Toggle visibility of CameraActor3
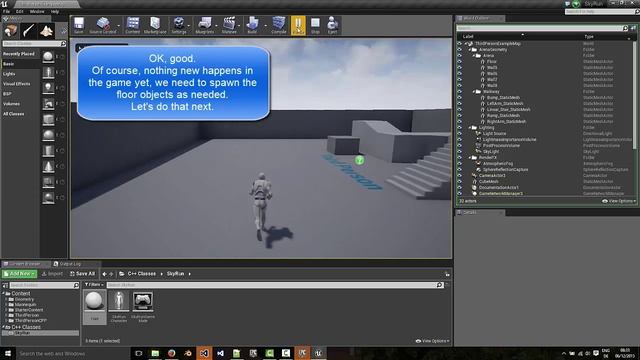The image size is (640, 360). point(460,176)
